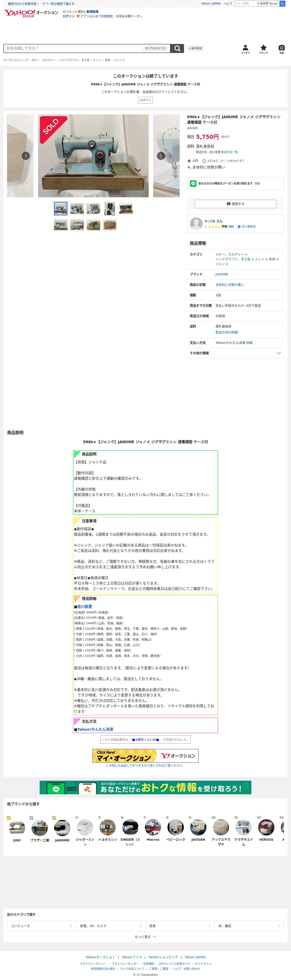
Task: Click the JANOME brand link under title
Action: (x=192, y=128)
